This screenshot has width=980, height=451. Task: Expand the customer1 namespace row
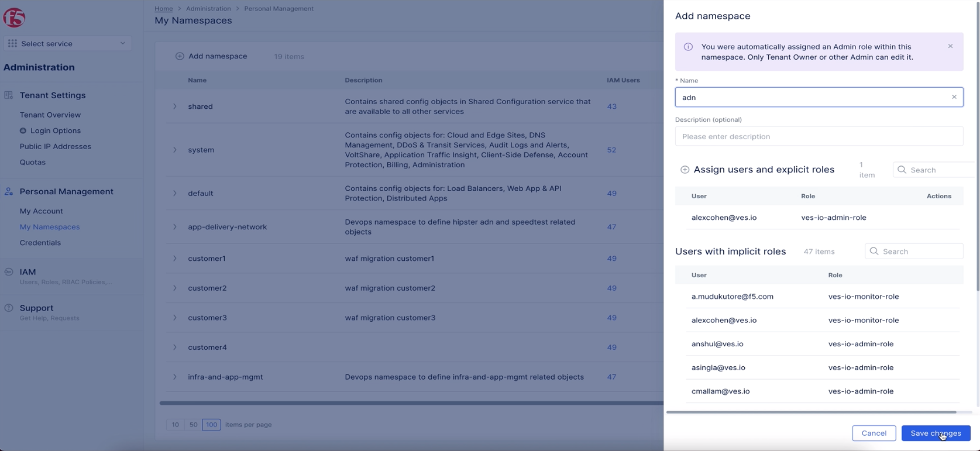click(174, 259)
